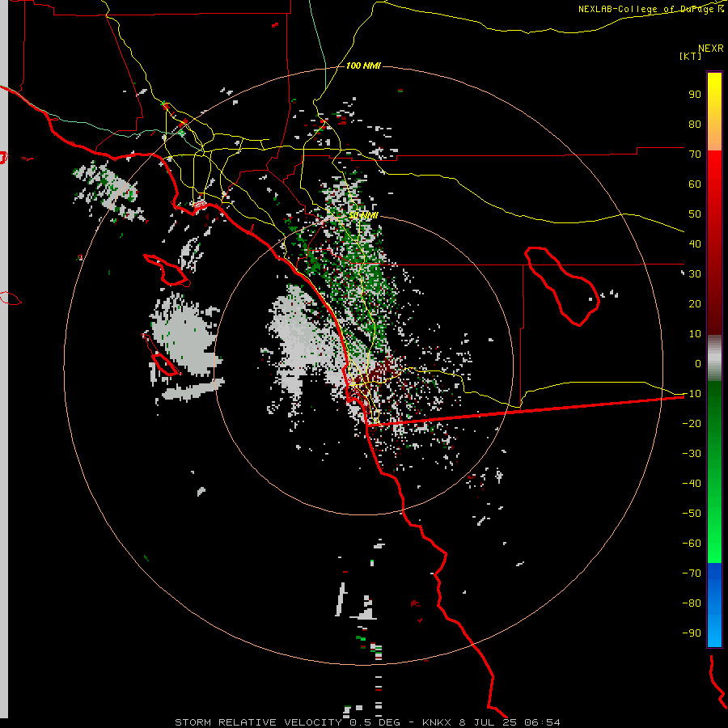Click the 20 value on the velocity scale
Image resolution: width=728 pixels, height=728 pixels.
coord(695,303)
